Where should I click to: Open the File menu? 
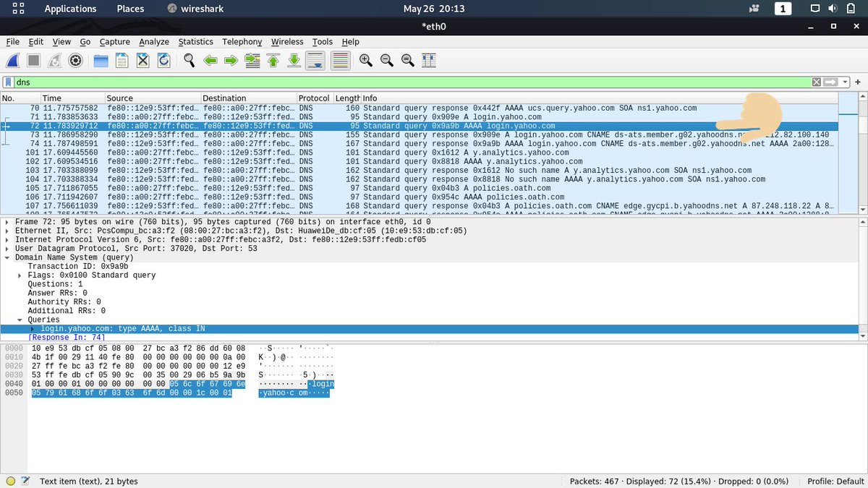pyautogui.click(x=12, y=42)
